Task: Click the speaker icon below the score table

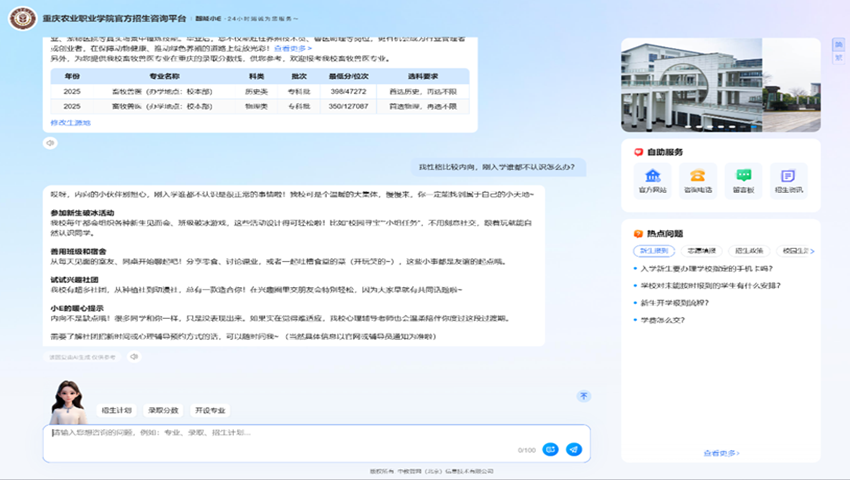Action: tap(50, 143)
